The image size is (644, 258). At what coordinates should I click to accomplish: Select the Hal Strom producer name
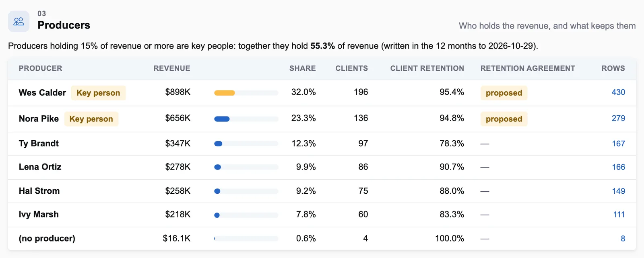(39, 191)
